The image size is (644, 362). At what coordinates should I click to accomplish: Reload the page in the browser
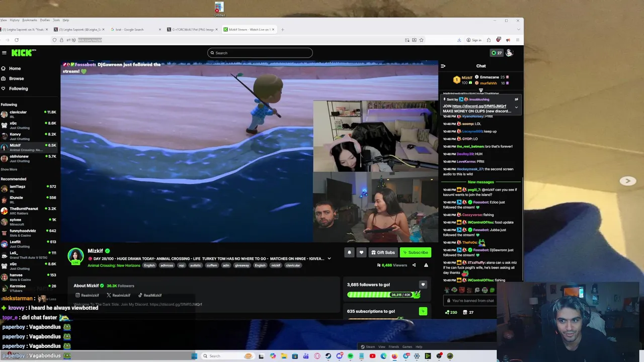17,40
